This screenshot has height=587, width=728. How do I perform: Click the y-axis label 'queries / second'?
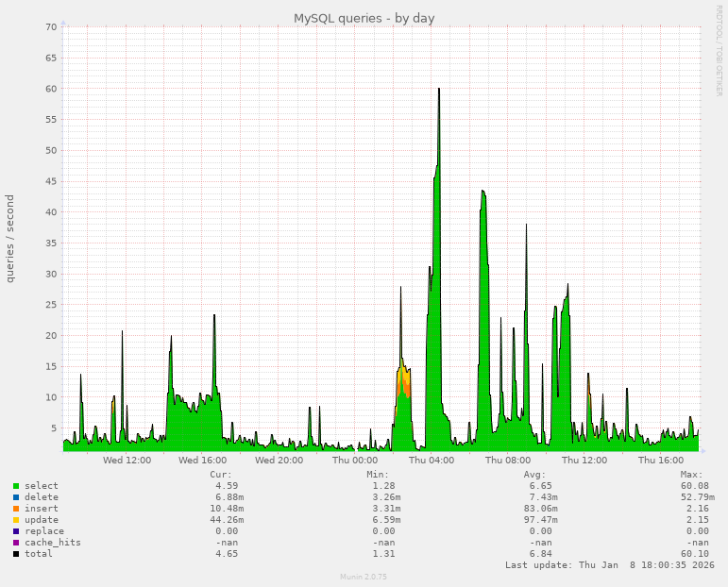click(9, 239)
